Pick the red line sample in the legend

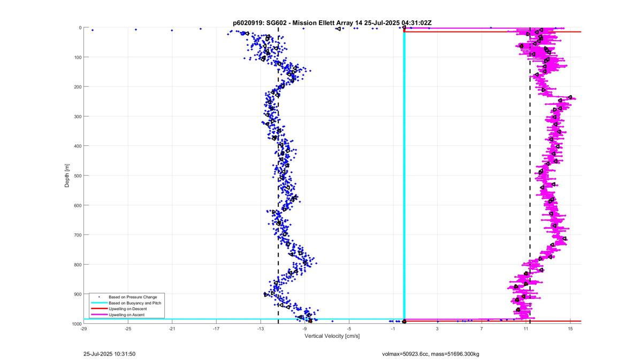[99, 309]
